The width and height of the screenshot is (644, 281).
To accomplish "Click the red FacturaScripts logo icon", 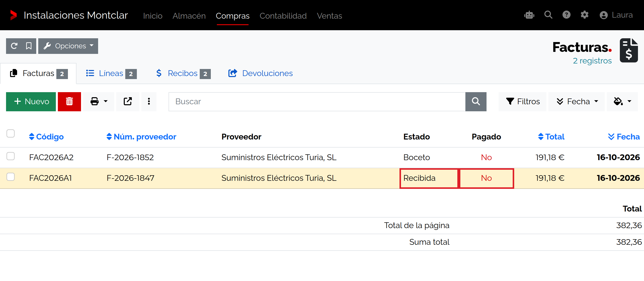I will tap(13, 15).
